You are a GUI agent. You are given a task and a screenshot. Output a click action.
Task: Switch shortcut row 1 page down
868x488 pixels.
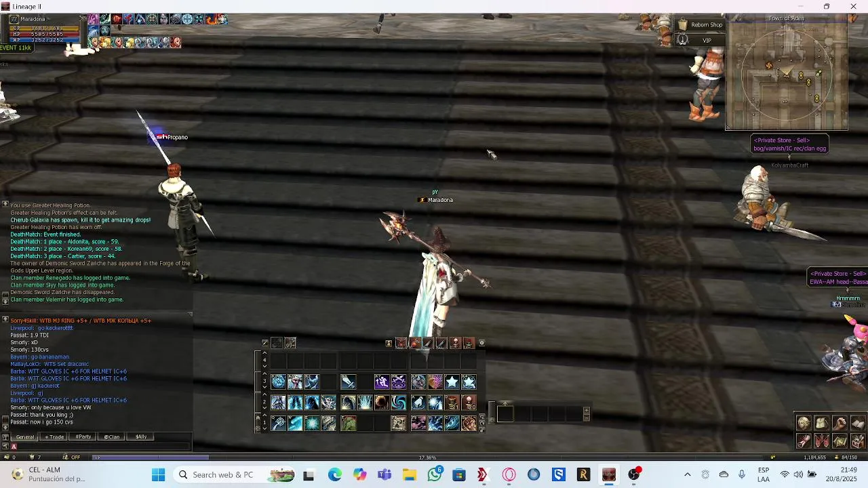click(x=264, y=428)
